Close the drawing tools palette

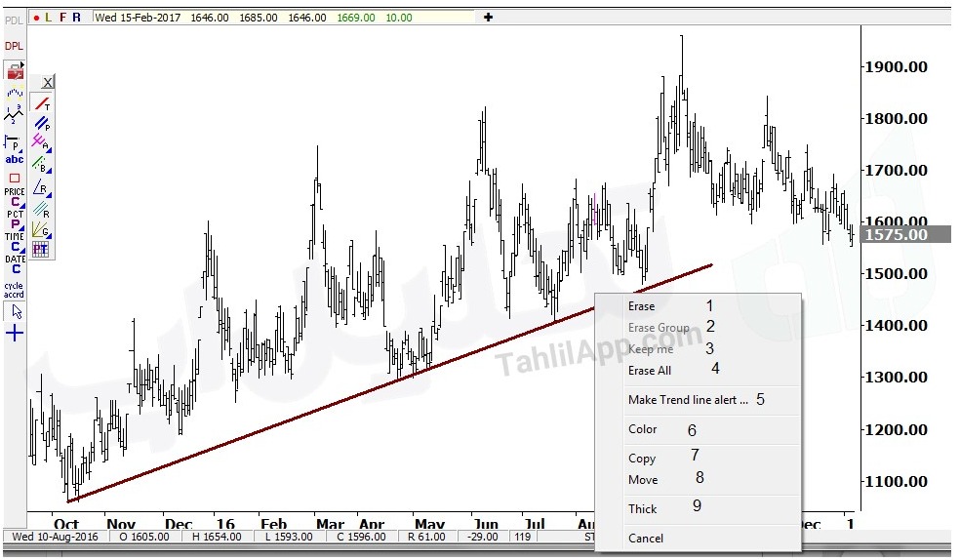(x=48, y=82)
